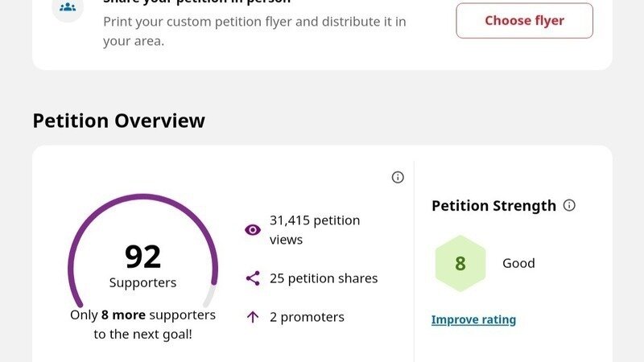Select the 31,415 petition views text

pos(315,230)
